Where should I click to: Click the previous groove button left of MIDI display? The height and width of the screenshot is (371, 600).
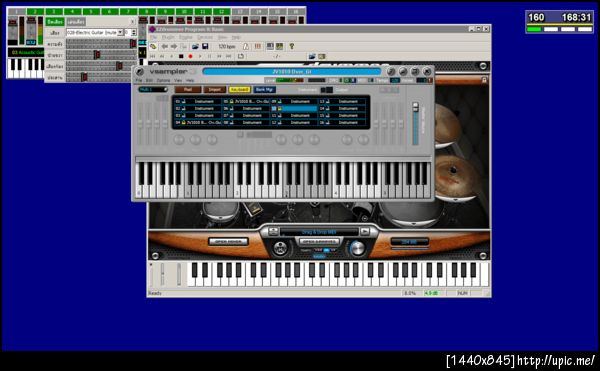coord(273,231)
